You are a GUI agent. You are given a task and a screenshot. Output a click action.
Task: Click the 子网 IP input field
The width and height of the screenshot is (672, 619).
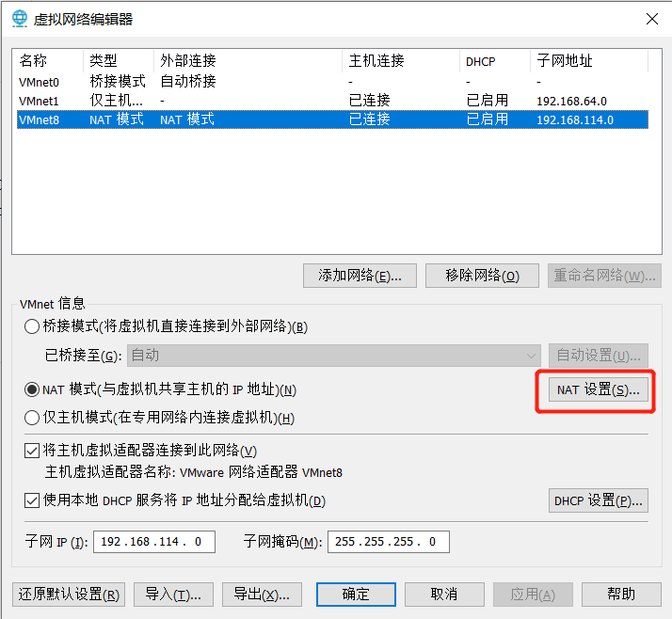point(154,542)
